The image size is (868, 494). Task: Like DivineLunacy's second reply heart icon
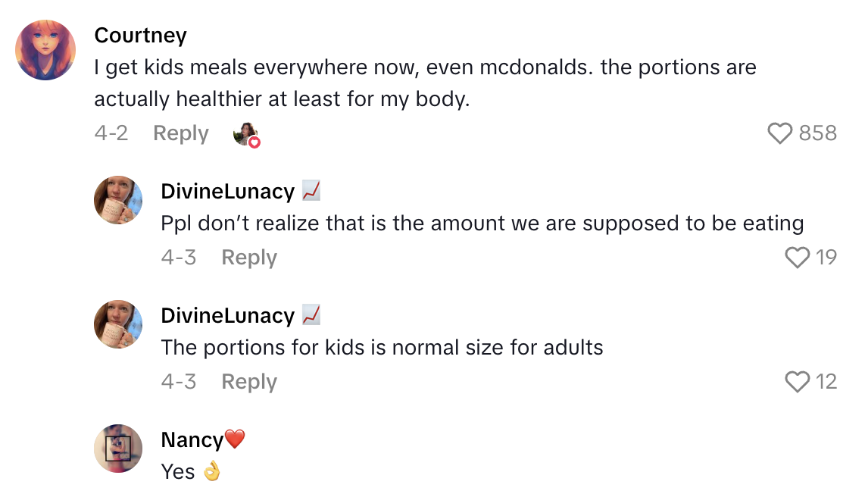796,382
